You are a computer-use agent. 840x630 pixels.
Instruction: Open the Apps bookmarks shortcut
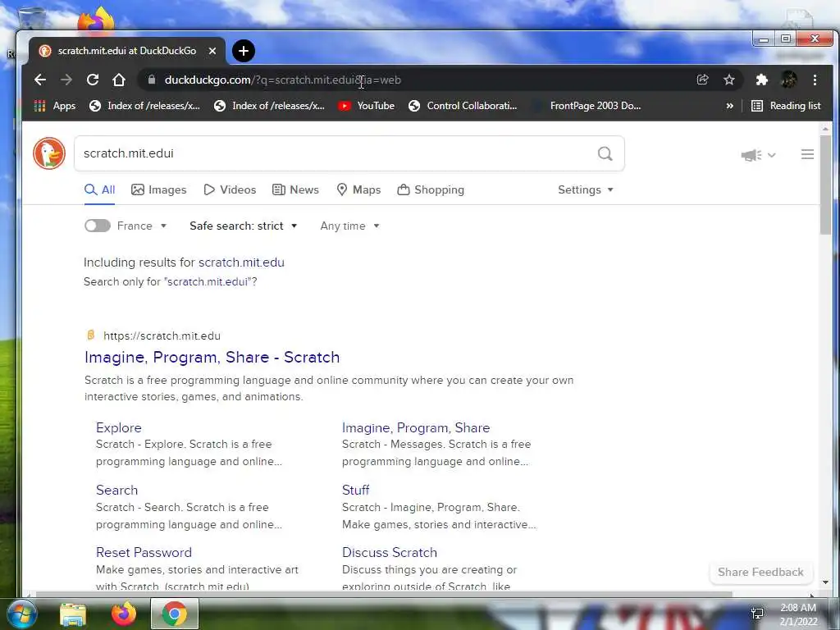pyautogui.click(x=55, y=106)
